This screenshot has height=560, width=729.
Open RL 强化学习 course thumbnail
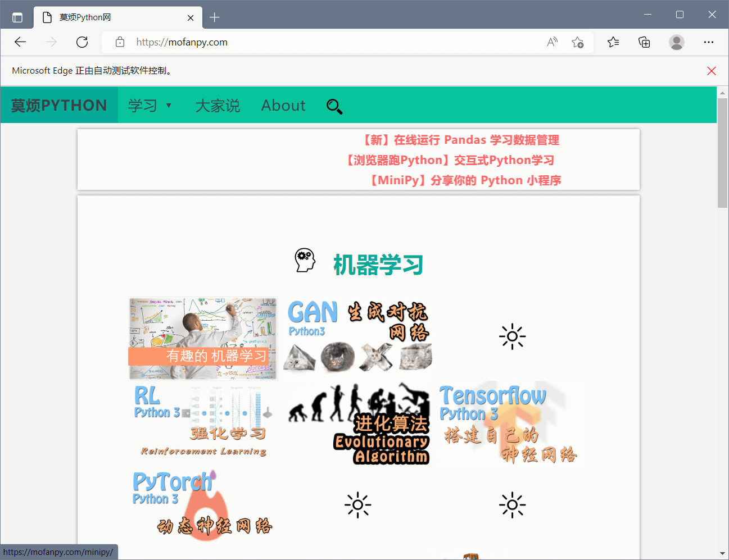point(203,423)
